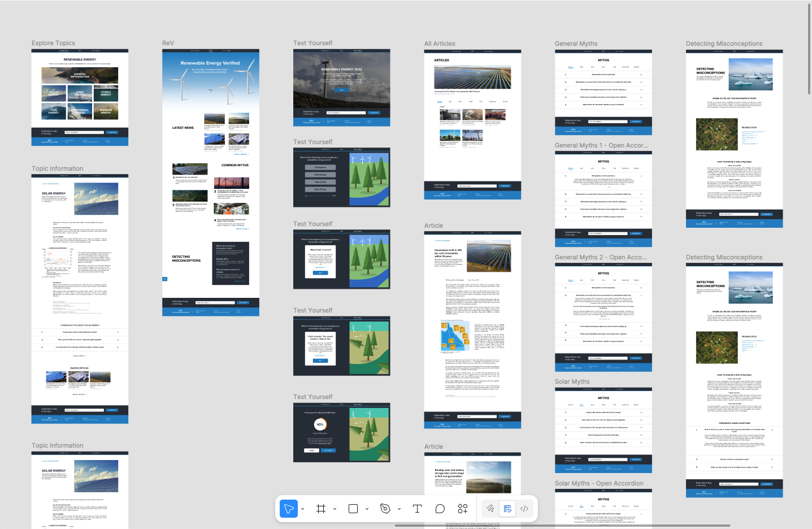
Task: Click the ReV frame title
Action: point(168,43)
